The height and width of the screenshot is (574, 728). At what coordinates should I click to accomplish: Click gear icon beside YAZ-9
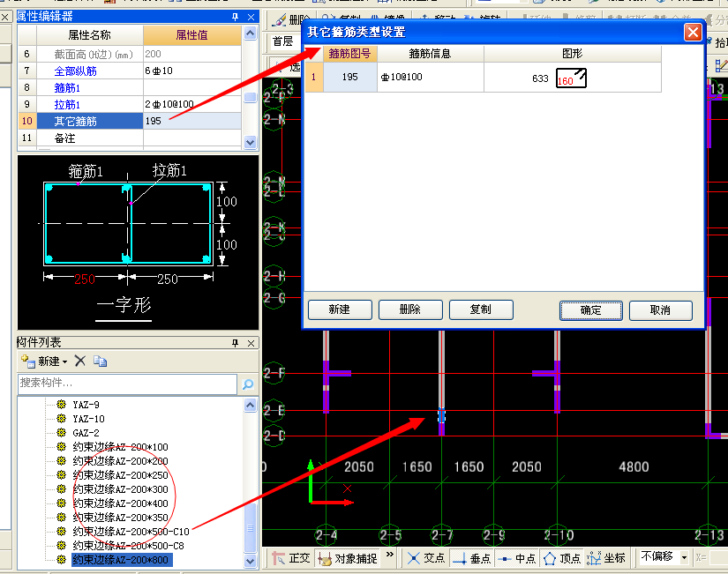(61, 404)
